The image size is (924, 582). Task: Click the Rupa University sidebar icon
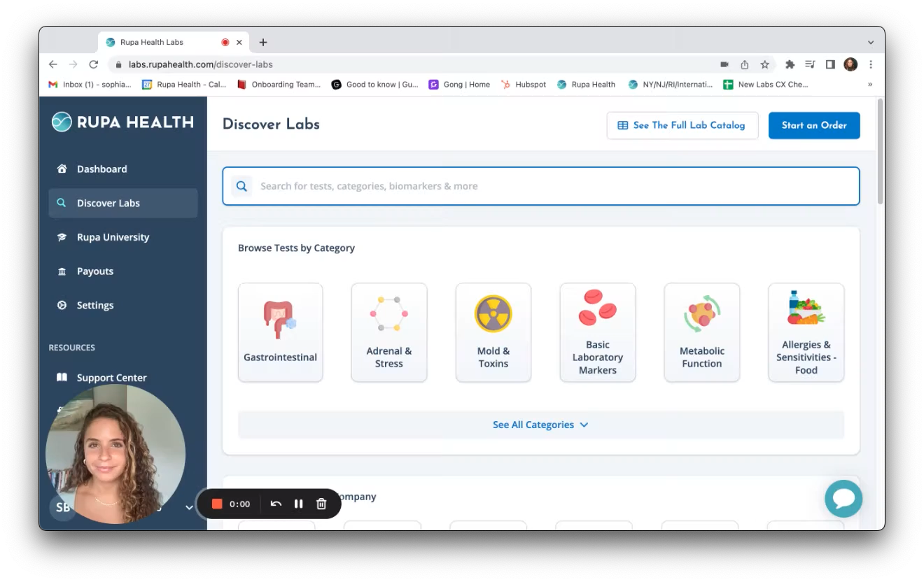(x=62, y=237)
